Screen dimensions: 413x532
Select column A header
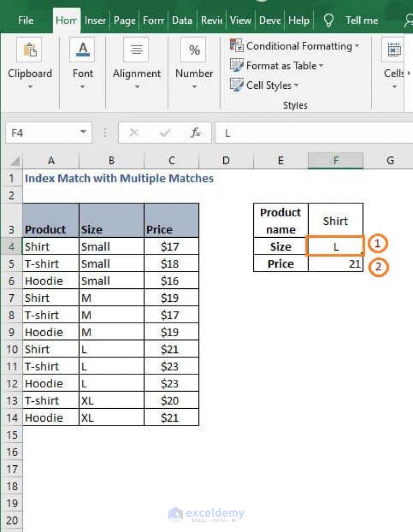pos(51,160)
